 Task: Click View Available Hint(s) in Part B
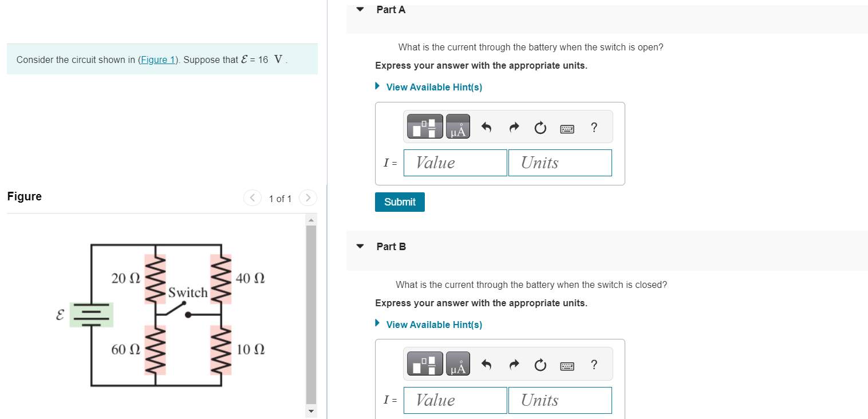(x=433, y=325)
